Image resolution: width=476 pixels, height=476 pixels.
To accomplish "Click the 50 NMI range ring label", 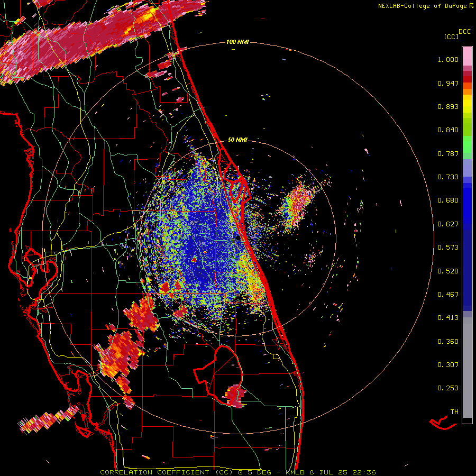I will point(237,140).
